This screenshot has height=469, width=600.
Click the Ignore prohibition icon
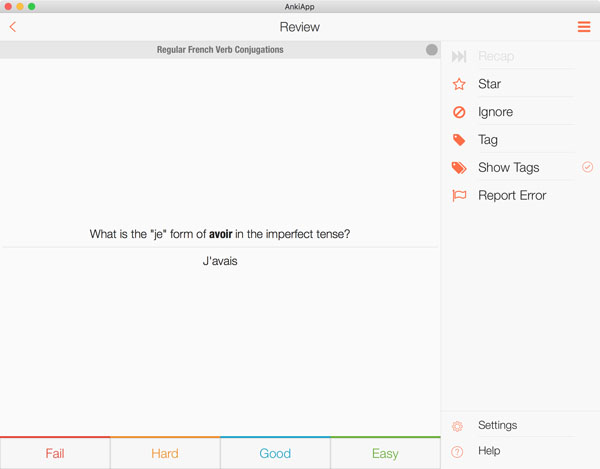coord(459,112)
